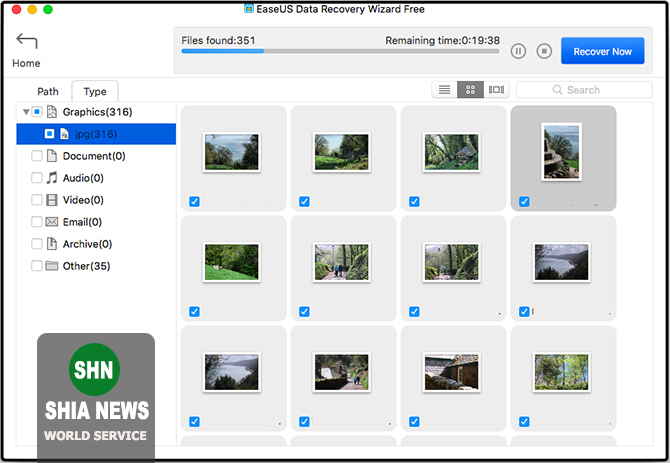Uncheck the grassy slope photo checkbox

[x=194, y=312]
